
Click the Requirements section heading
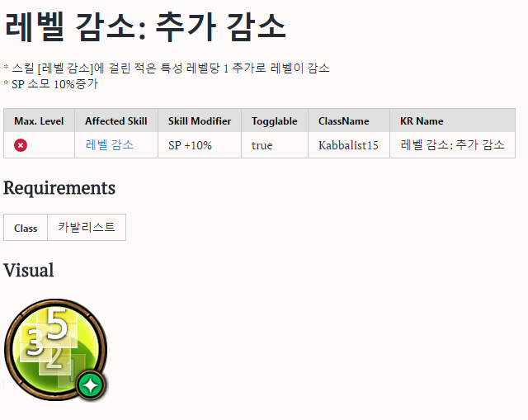pos(59,188)
